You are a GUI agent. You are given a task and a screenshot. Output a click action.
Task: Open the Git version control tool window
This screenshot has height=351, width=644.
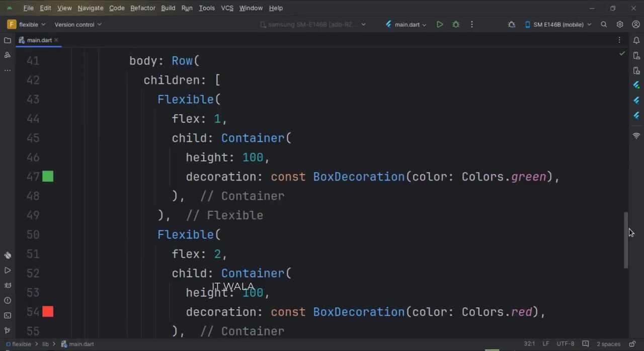tap(8, 330)
